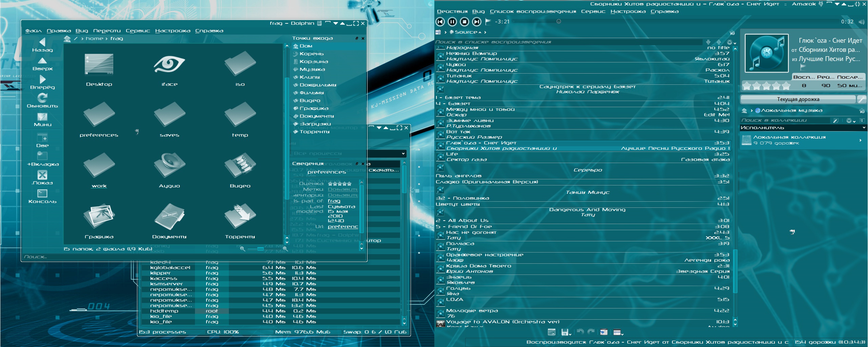Toggle Две split view in Dolphin
This screenshot has width=868, height=347.
tap(42, 141)
